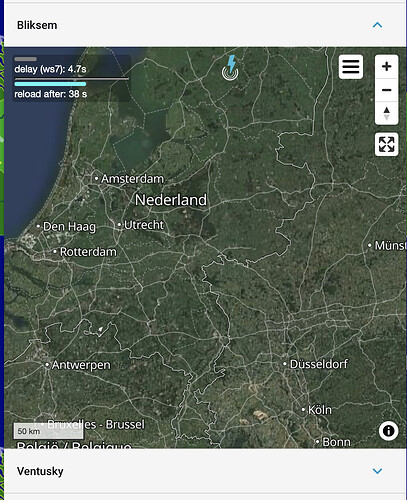This screenshot has height=500, width=407.
Task: Click the Nederland country label
Action: click(x=171, y=200)
